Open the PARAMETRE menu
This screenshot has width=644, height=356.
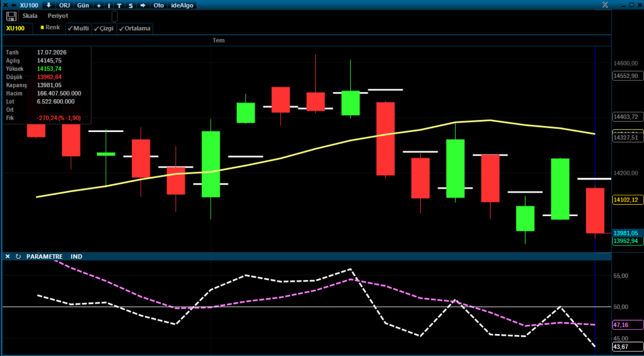pyautogui.click(x=44, y=257)
